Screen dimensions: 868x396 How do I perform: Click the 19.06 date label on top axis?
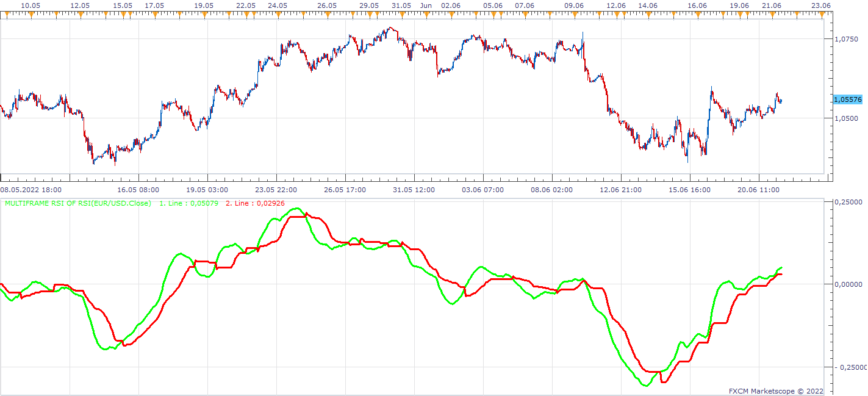(x=739, y=5)
